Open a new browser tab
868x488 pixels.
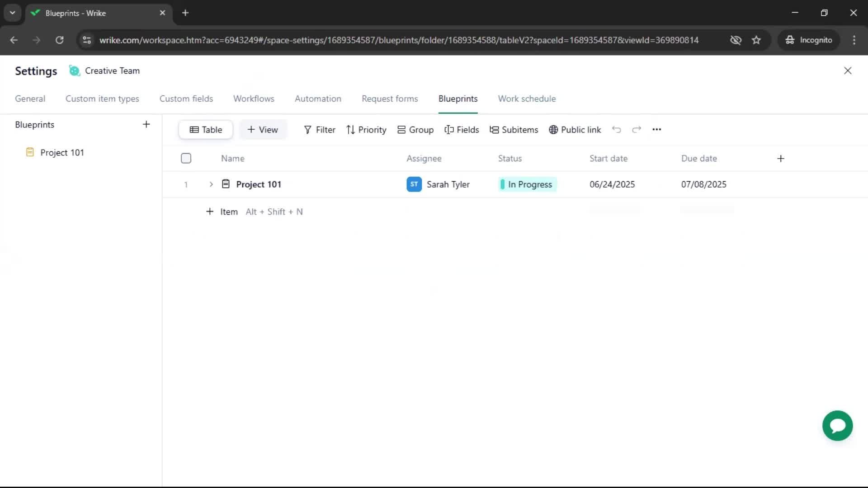pyautogui.click(x=185, y=13)
